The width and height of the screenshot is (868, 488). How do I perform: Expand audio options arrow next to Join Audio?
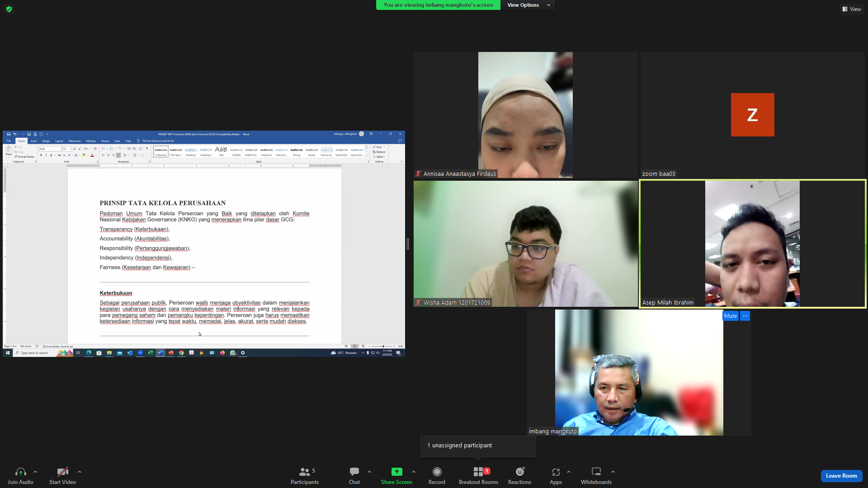click(x=35, y=472)
